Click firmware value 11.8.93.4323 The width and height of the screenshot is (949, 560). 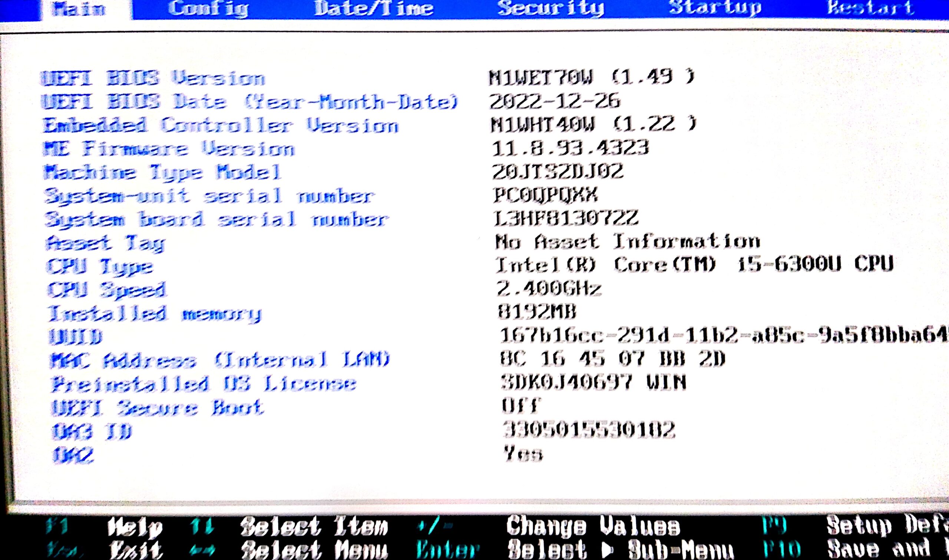coord(570,148)
